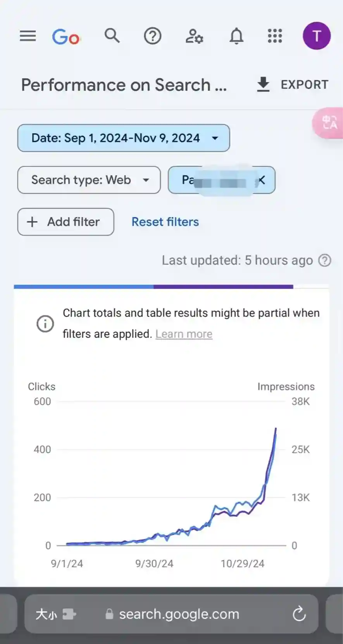Click the user settings icon

(x=194, y=36)
